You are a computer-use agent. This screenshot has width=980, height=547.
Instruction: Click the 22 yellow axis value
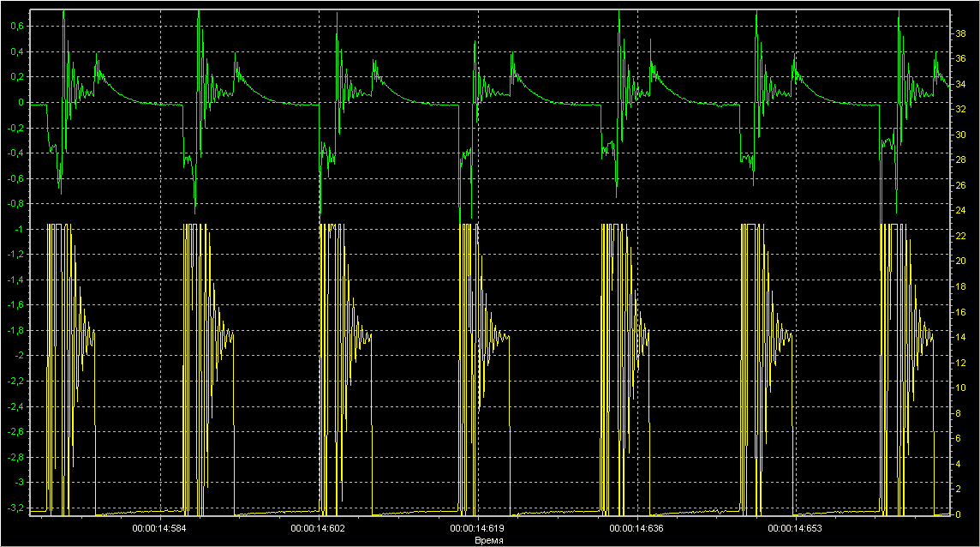tap(960, 236)
